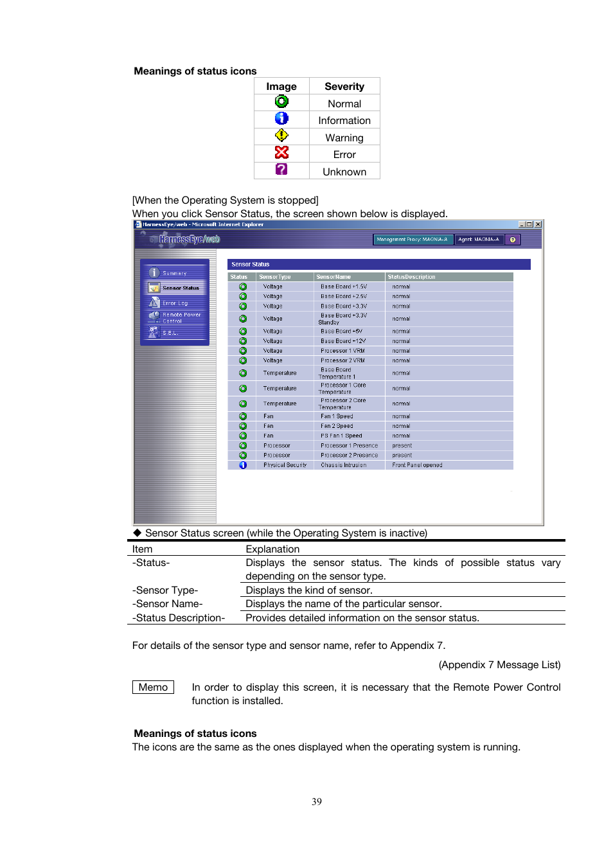Image resolution: width=613 pixels, height=868 pixels.
Task: Click green status icon for Fan 1 Speed
Action: [x=243, y=416]
